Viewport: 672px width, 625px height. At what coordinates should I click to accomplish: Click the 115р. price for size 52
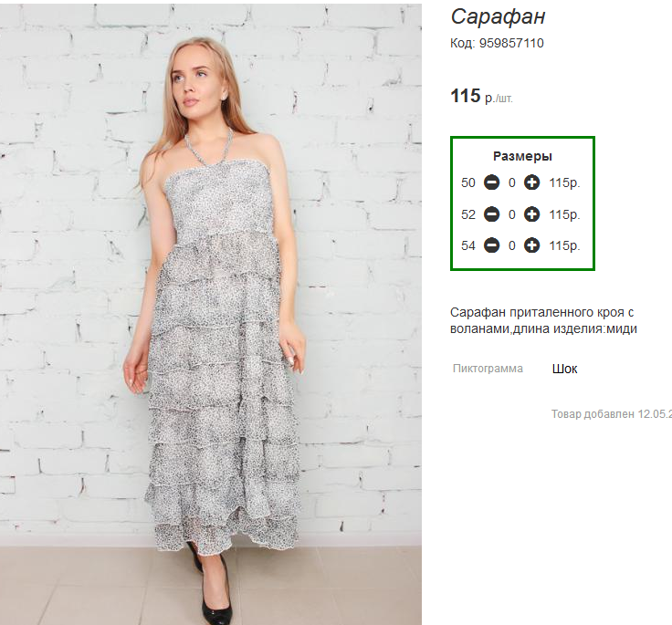[x=564, y=214]
